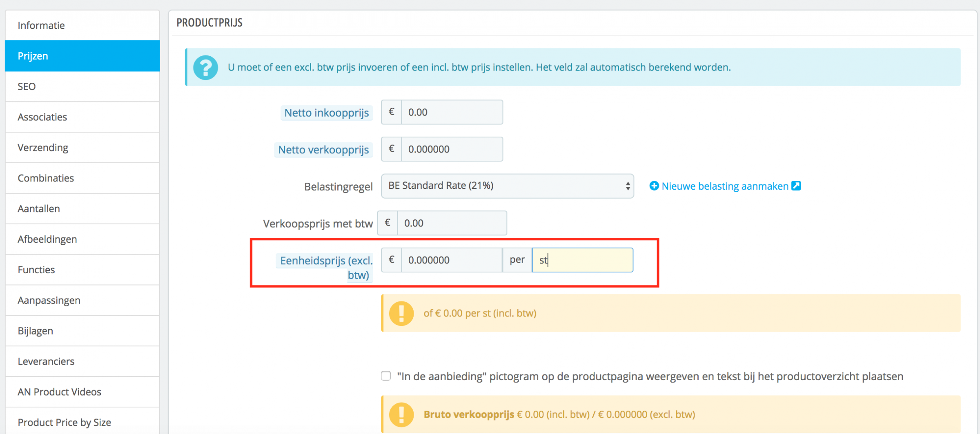980x434 pixels.
Task: Click the blue question mark info icon
Action: 205,67
